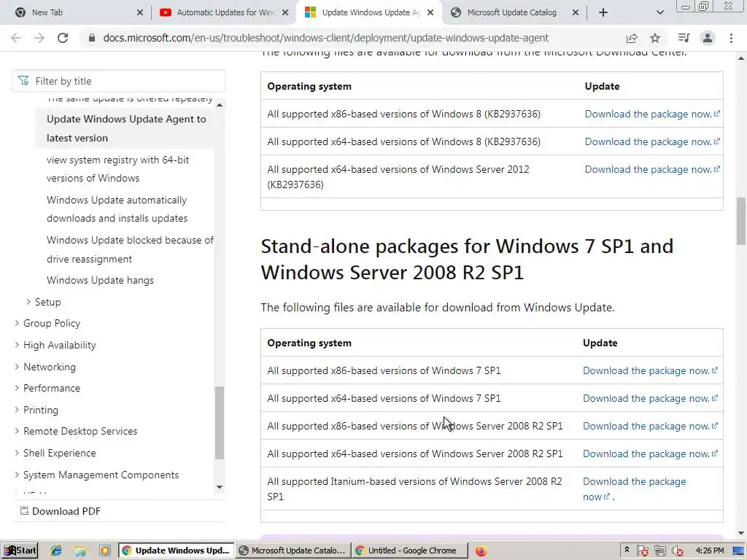Image resolution: width=747 pixels, height=560 pixels.
Task: Open Windows Update hangs article
Action: pyautogui.click(x=100, y=280)
